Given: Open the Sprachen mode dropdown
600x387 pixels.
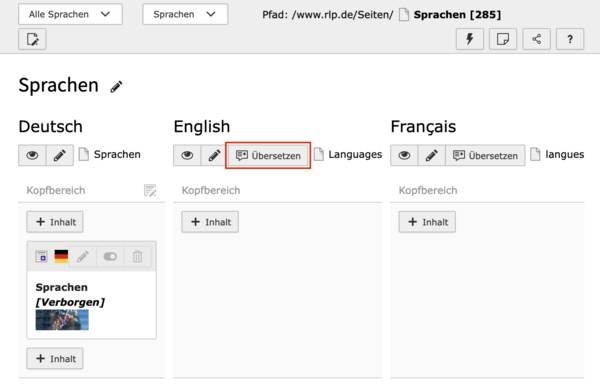Looking at the screenshot, I should pos(185,14).
